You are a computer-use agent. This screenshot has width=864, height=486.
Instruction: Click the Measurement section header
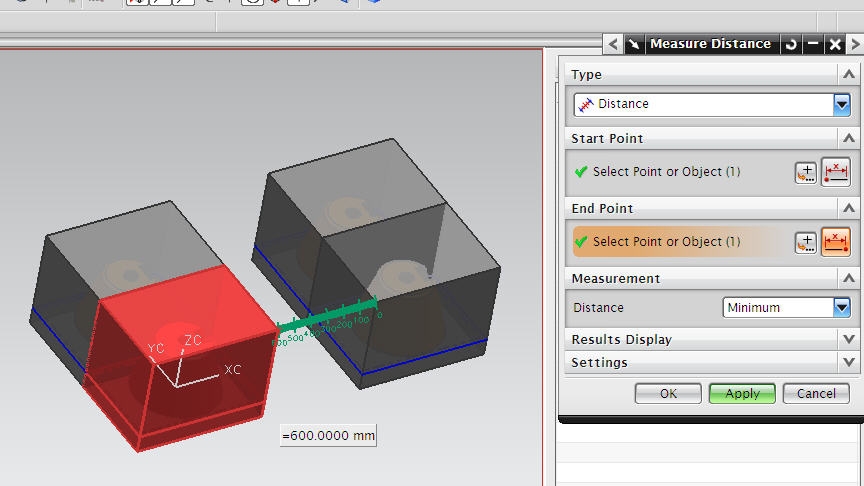(x=711, y=278)
